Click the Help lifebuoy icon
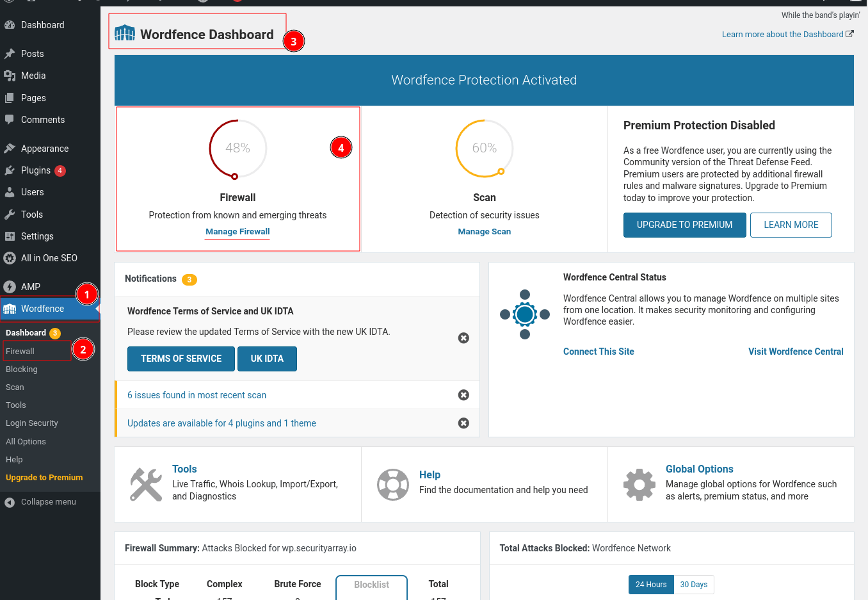 392,484
